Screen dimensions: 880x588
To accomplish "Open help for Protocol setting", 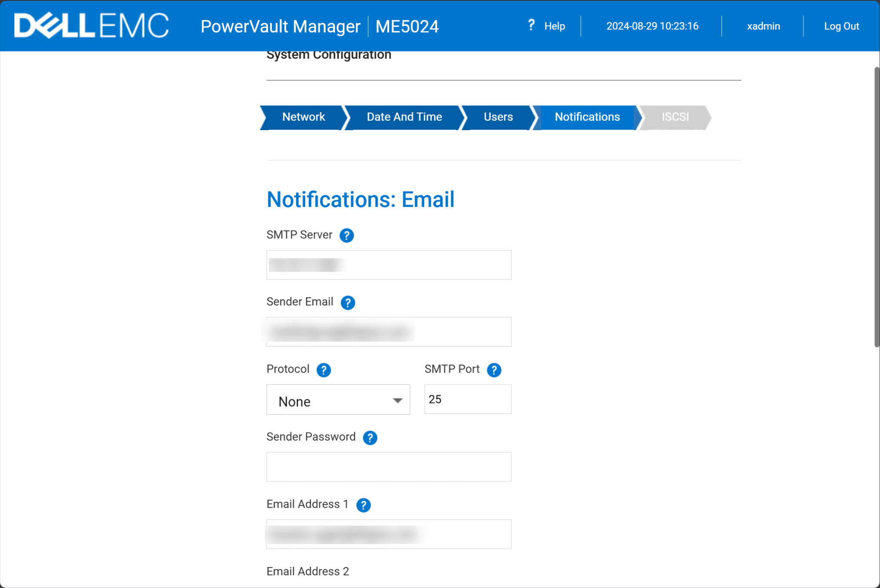I will (x=324, y=370).
